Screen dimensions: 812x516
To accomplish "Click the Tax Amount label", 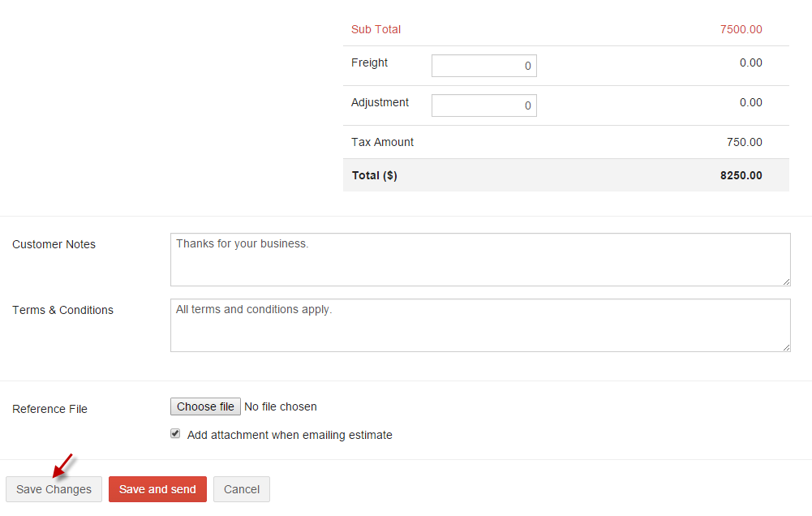I will click(382, 142).
